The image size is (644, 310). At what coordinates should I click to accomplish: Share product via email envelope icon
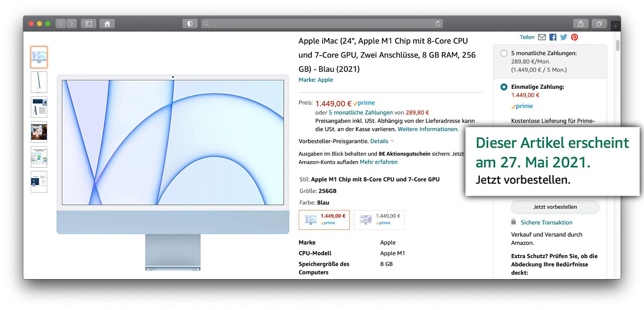click(x=542, y=37)
